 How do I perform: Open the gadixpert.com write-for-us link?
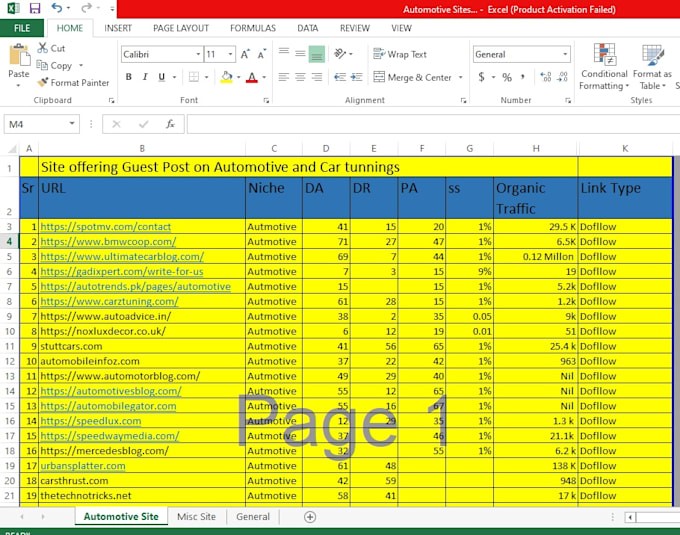coord(121,271)
